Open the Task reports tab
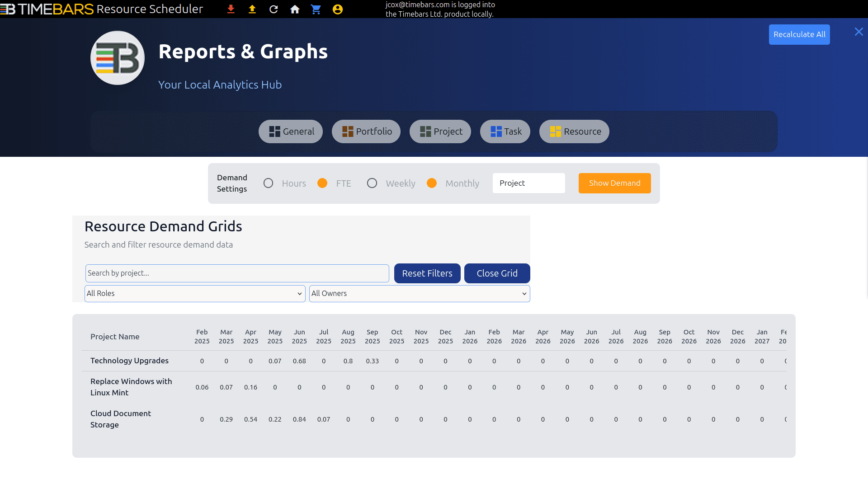Screen dimensions: 868x488 [x=505, y=131]
